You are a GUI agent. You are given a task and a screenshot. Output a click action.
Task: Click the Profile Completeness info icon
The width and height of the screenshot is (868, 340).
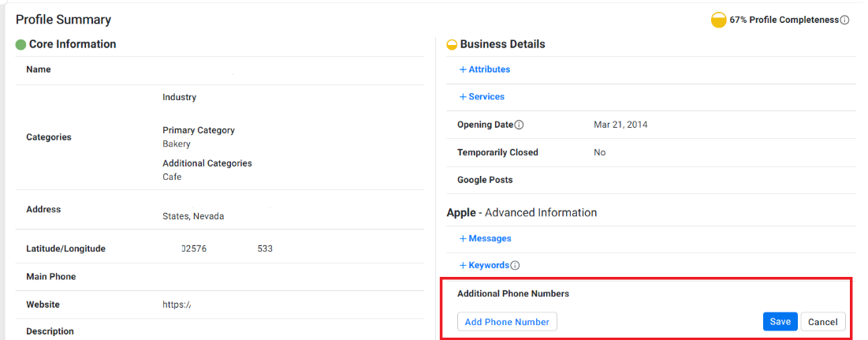click(x=845, y=20)
